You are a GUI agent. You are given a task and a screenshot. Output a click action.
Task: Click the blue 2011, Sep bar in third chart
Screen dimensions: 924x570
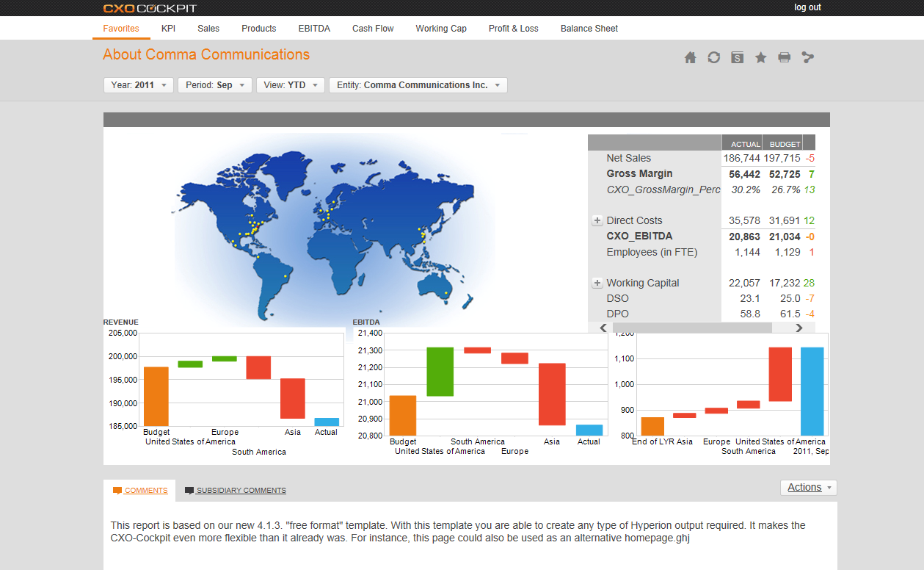click(812, 392)
